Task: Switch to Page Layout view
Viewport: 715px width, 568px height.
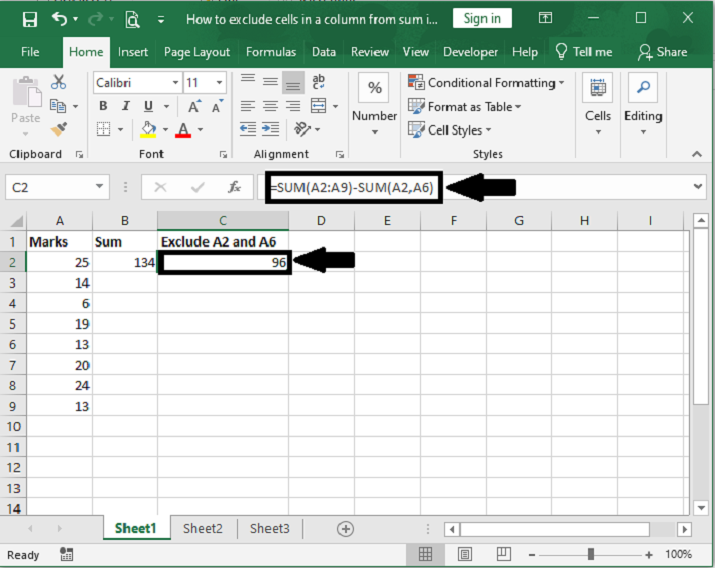Action: [x=465, y=554]
